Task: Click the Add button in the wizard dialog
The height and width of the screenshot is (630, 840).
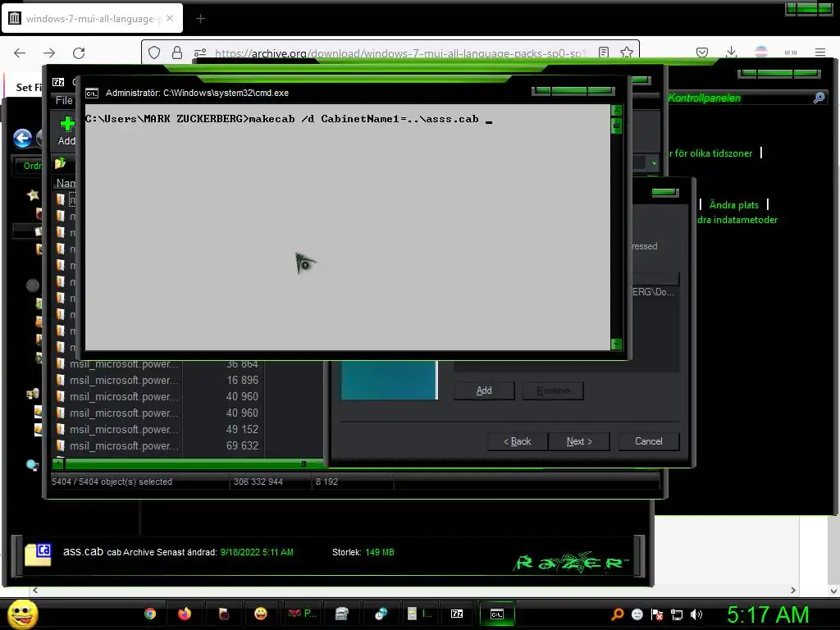Action: pos(484,390)
